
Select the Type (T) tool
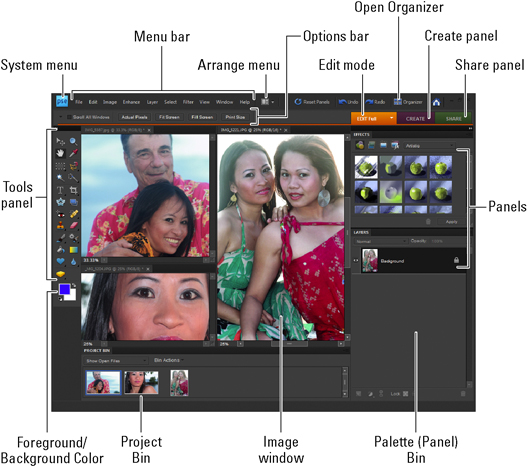[60, 190]
